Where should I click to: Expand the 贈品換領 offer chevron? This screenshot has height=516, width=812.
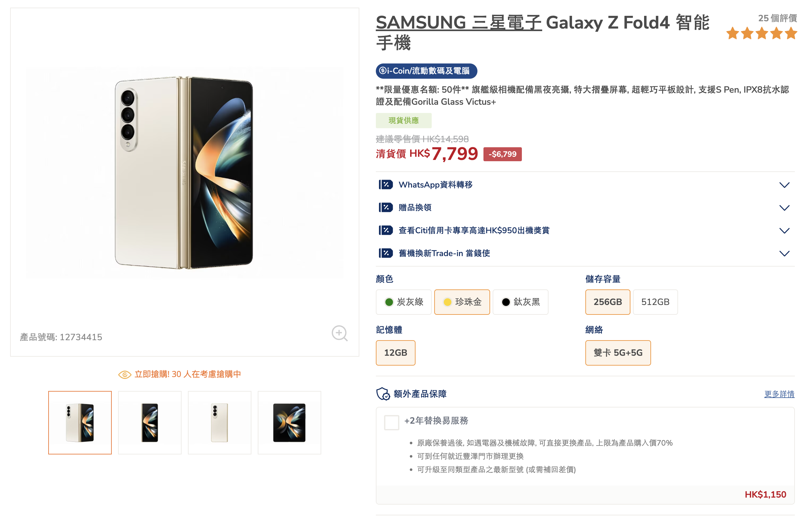coord(784,208)
